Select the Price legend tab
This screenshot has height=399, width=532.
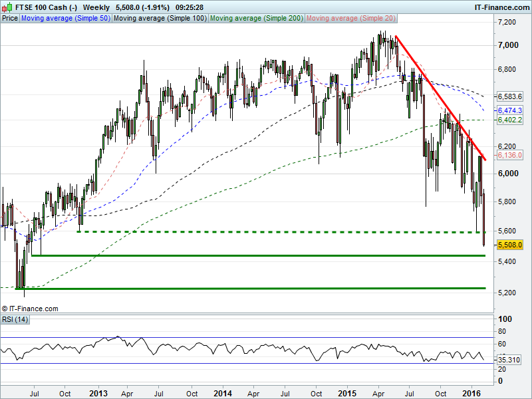10,19
